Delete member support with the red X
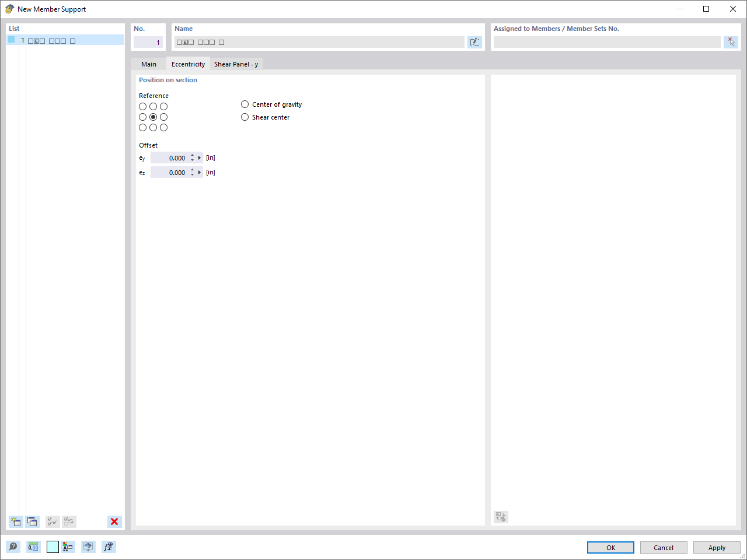Image resolution: width=747 pixels, height=560 pixels. point(114,521)
